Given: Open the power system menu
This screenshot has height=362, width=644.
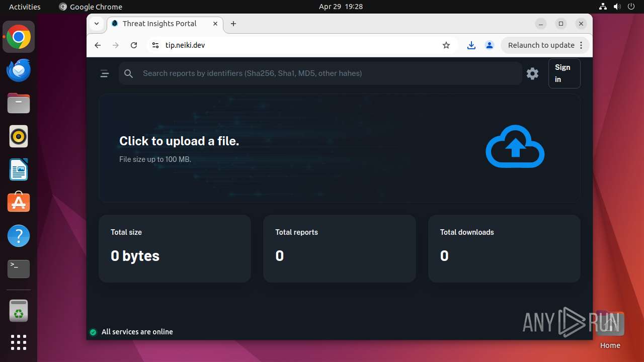Looking at the screenshot, I should click(x=631, y=7).
